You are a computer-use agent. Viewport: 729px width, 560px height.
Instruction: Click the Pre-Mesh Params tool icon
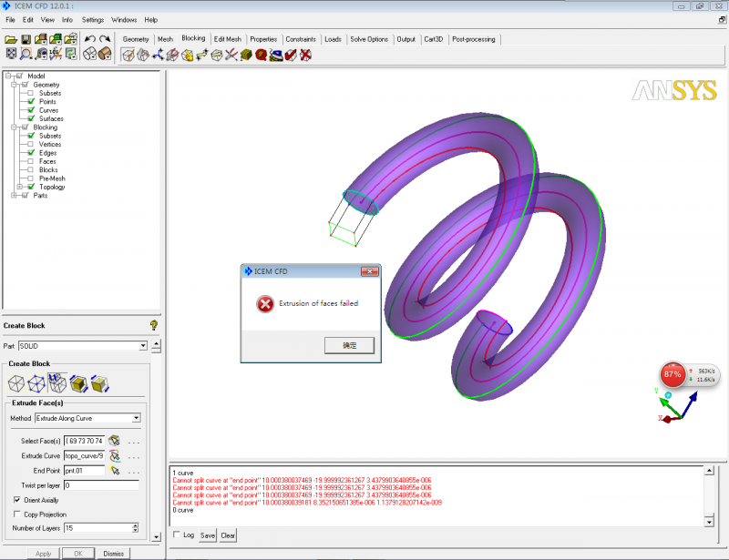(246, 56)
